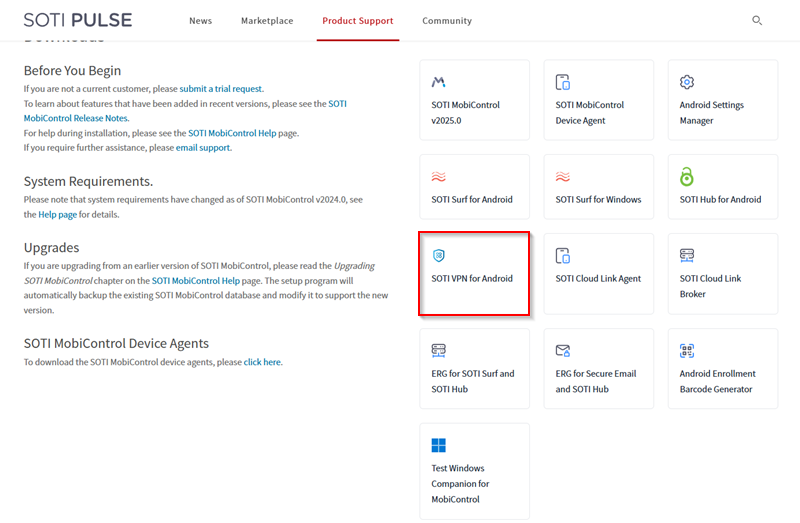This screenshot has height=523, width=800.
Task: Click the Android Enrollment Barcode Generator icon
Action: 687,351
